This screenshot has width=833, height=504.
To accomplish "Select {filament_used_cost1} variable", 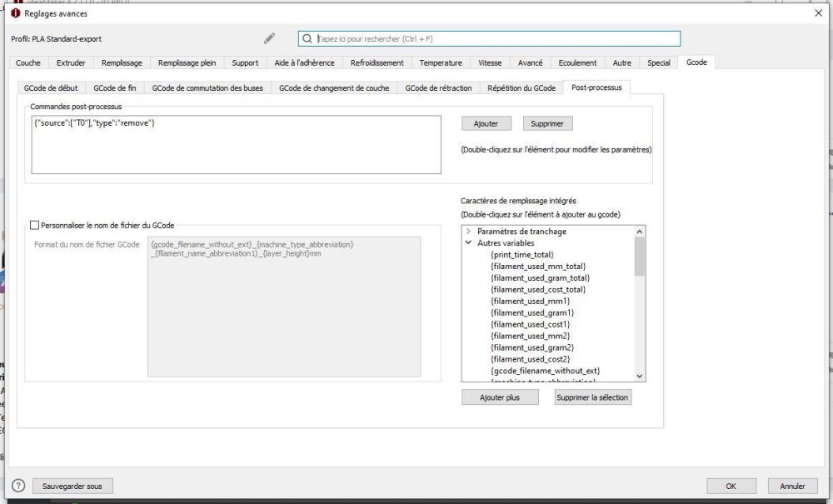I will (x=530, y=325).
